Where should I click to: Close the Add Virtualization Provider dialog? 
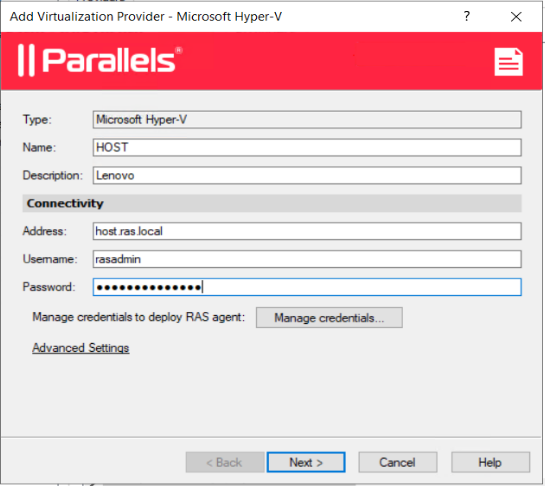516,16
